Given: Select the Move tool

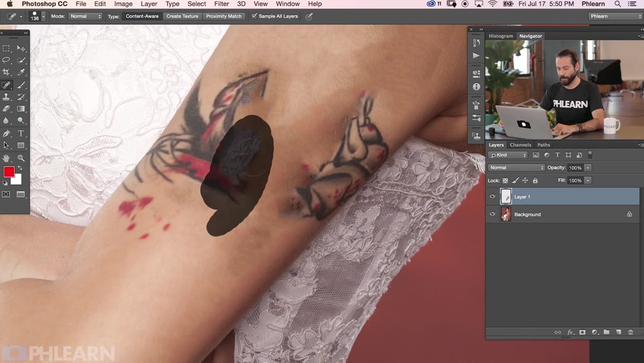Looking at the screenshot, I should point(21,48).
